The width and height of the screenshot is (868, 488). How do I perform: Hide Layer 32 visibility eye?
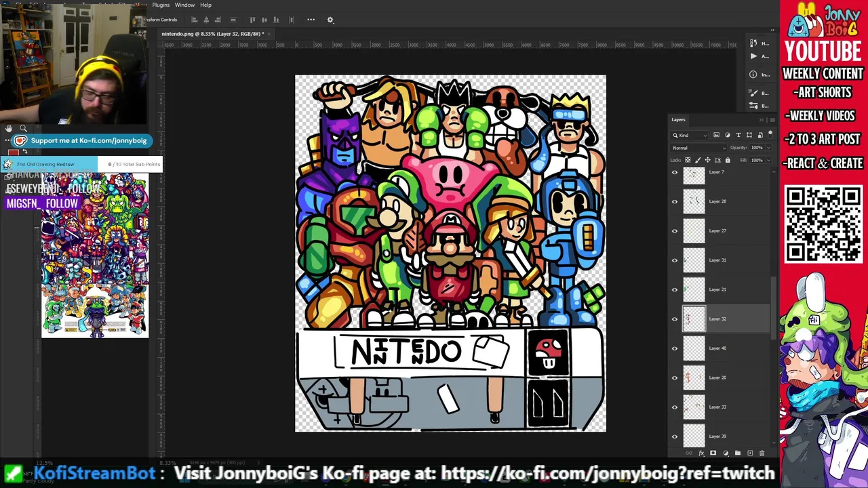(x=674, y=319)
